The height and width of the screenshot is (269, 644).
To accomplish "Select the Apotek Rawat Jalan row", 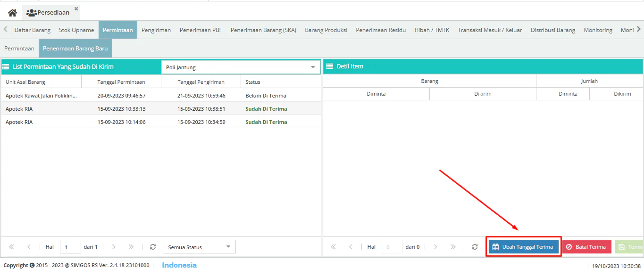I will (x=42, y=96).
